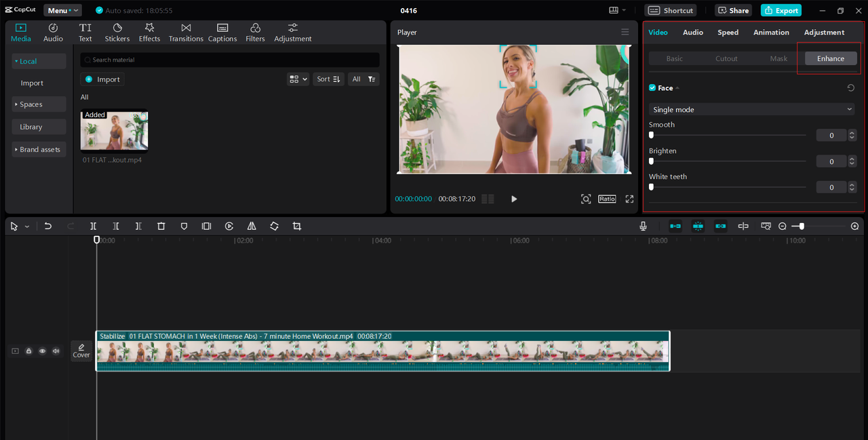Open the Effects tab
Screen dimensions: 868x440
(x=150, y=33)
